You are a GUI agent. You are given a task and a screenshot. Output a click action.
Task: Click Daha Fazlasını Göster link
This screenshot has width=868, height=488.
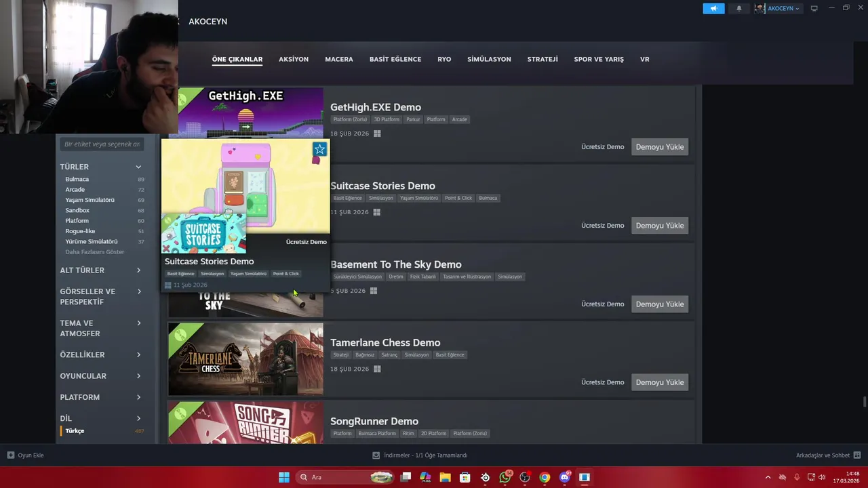pos(94,252)
